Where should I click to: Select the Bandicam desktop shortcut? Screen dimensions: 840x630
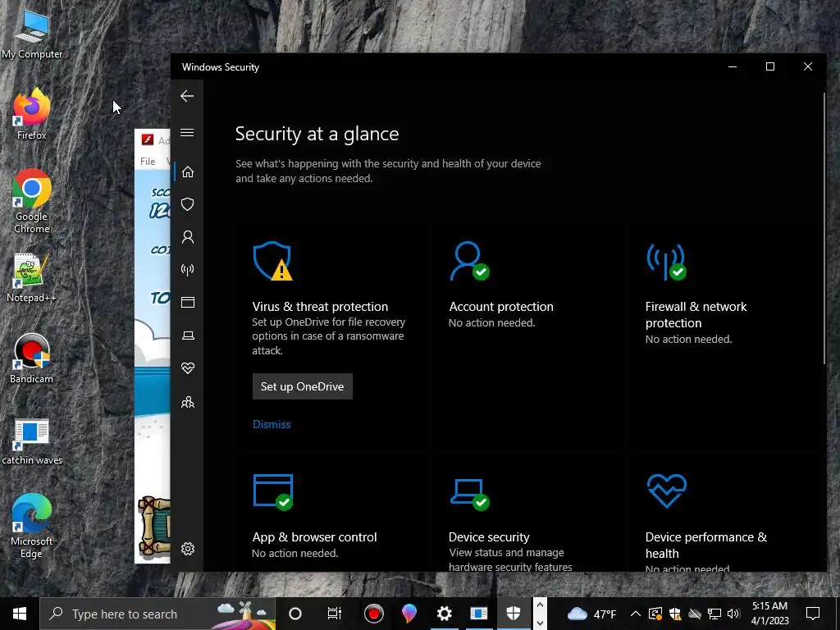(32, 358)
